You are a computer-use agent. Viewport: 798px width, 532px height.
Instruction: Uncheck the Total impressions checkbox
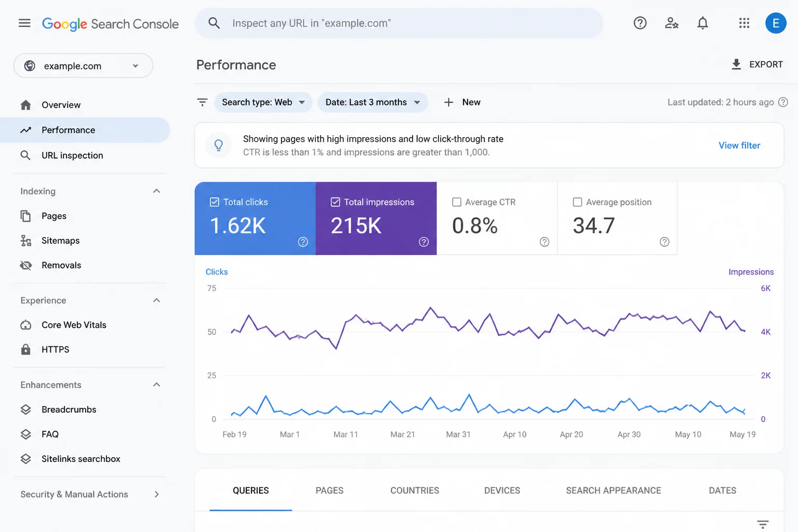pyautogui.click(x=335, y=202)
